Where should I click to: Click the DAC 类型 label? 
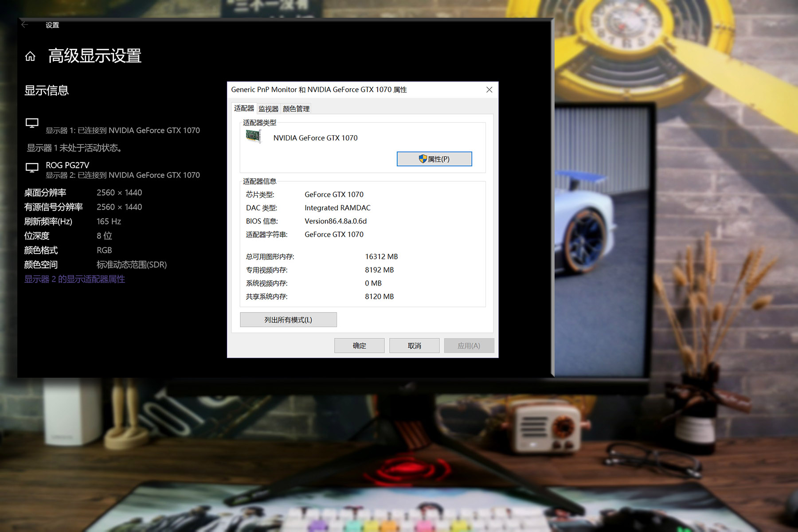coord(262,208)
